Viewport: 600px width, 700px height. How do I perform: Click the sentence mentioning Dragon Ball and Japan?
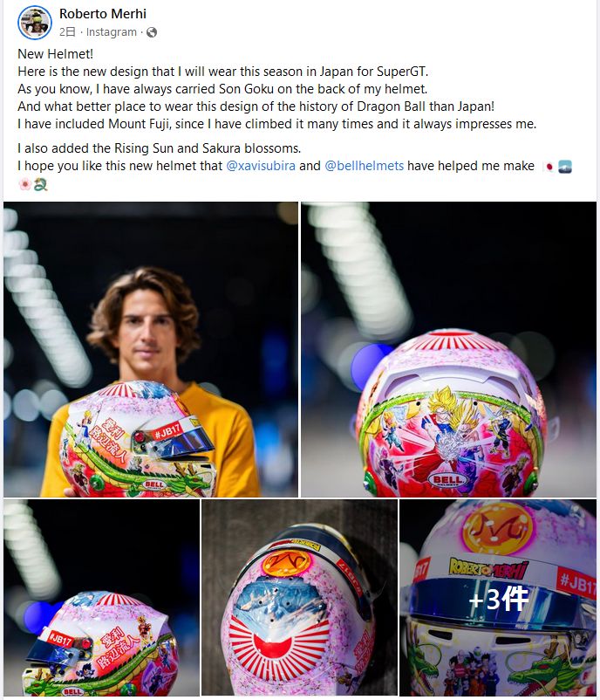(x=256, y=106)
